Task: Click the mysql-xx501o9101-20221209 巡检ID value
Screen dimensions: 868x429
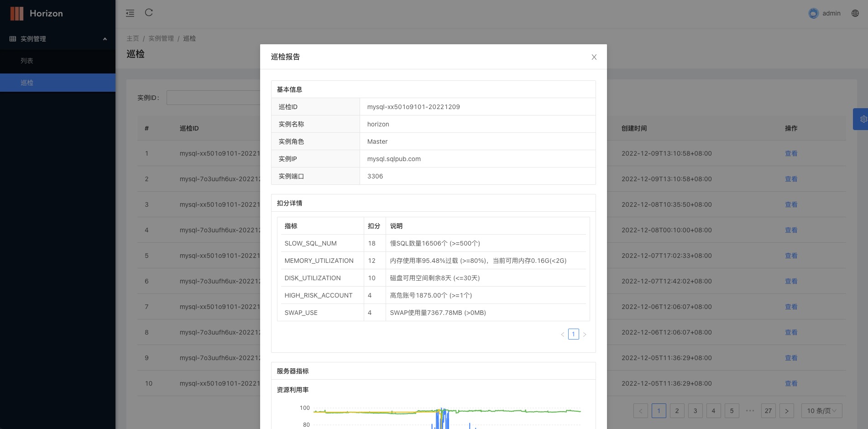Action: [413, 107]
